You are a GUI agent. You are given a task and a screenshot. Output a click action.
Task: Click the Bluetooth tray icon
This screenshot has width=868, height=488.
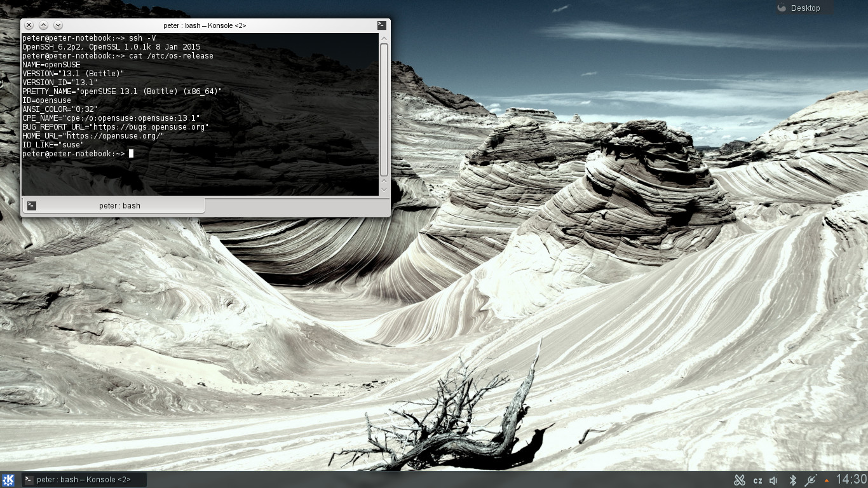point(793,480)
